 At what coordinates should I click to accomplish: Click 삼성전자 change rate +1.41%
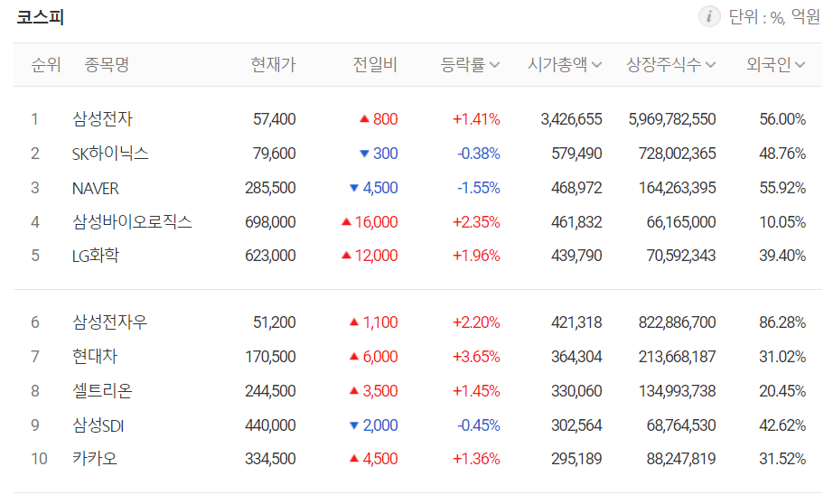point(476,119)
